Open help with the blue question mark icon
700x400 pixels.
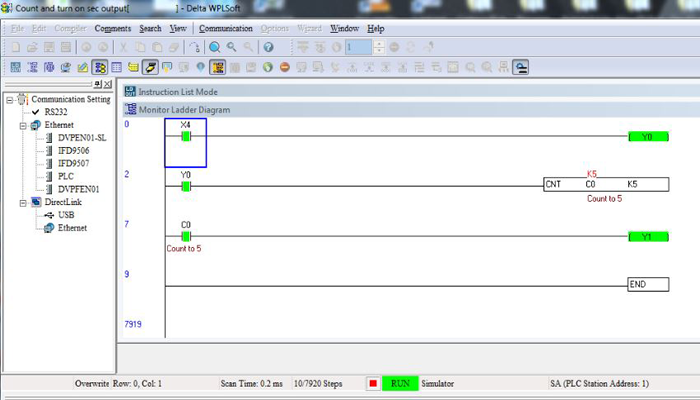tap(268, 47)
